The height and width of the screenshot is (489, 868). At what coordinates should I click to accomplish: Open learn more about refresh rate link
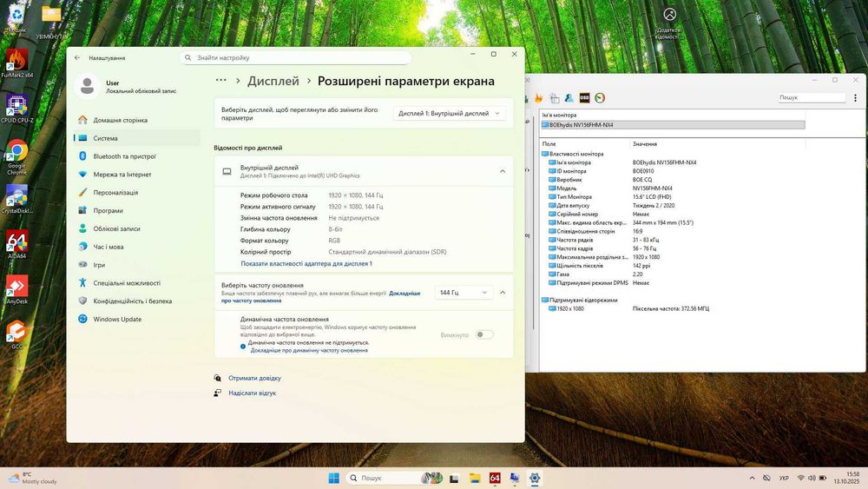tap(404, 293)
